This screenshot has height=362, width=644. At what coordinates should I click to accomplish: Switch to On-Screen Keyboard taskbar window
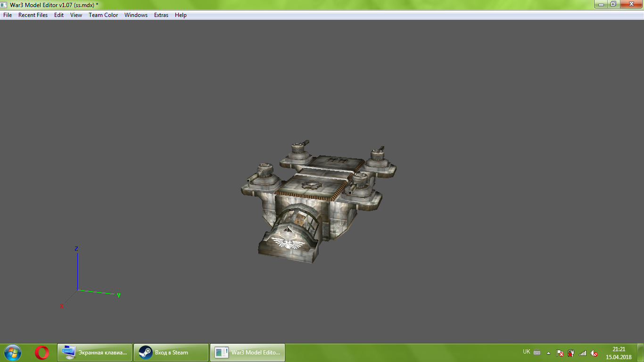(95, 353)
